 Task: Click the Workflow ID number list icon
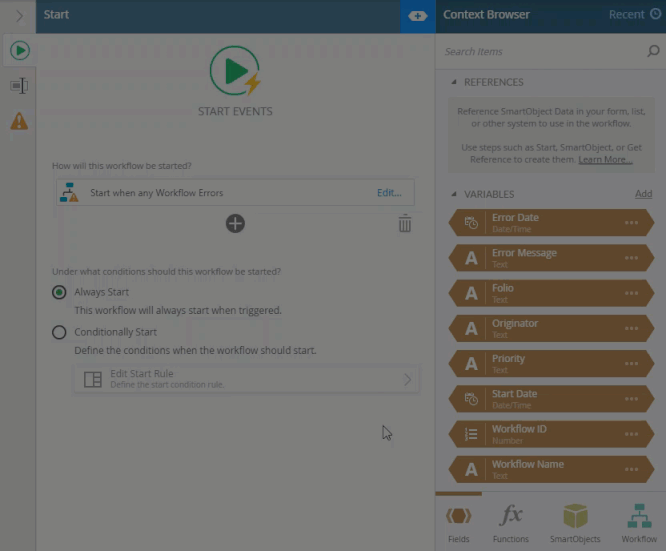click(471, 434)
